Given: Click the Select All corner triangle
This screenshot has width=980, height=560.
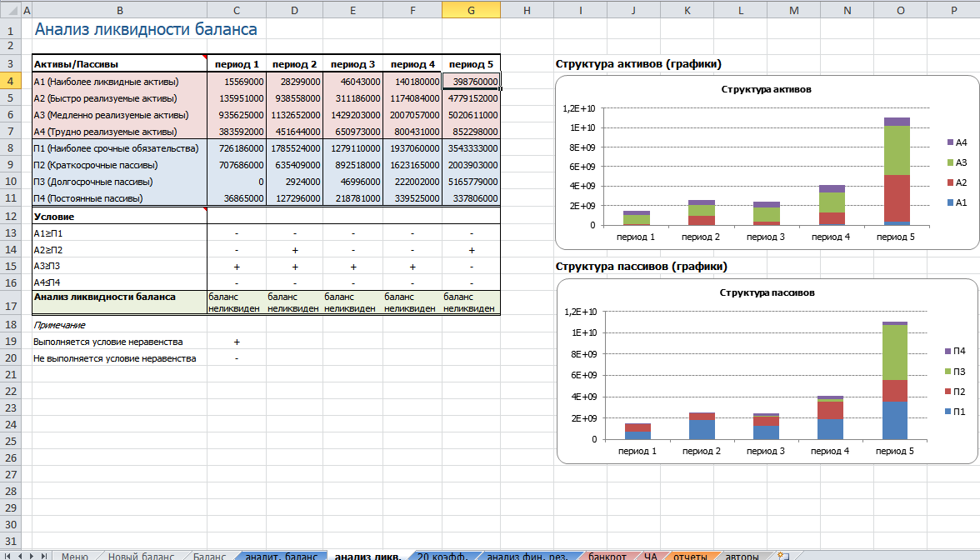Looking at the screenshot, I should pos(11,10).
